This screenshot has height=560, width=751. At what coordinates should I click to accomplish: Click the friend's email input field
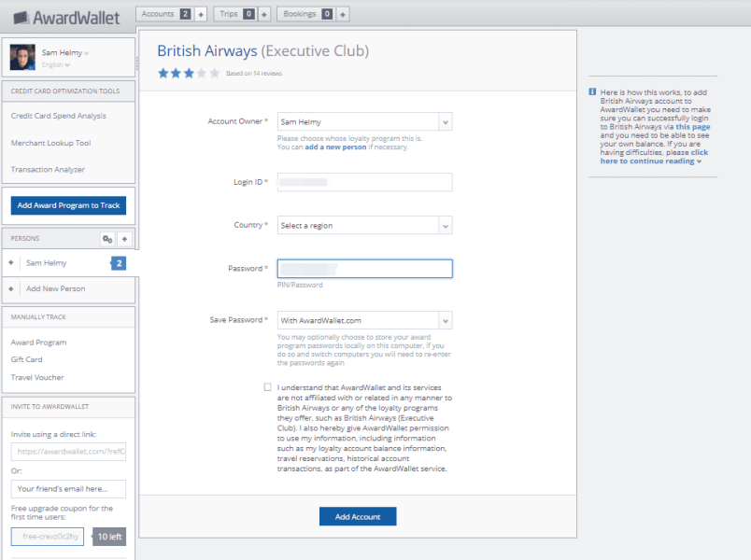click(68, 489)
